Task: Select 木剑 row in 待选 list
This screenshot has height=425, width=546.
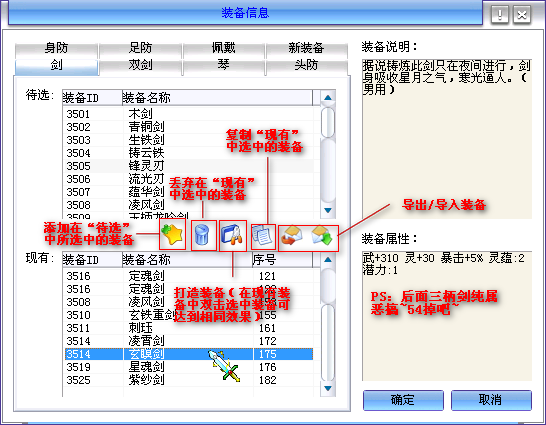Action: 188,114
